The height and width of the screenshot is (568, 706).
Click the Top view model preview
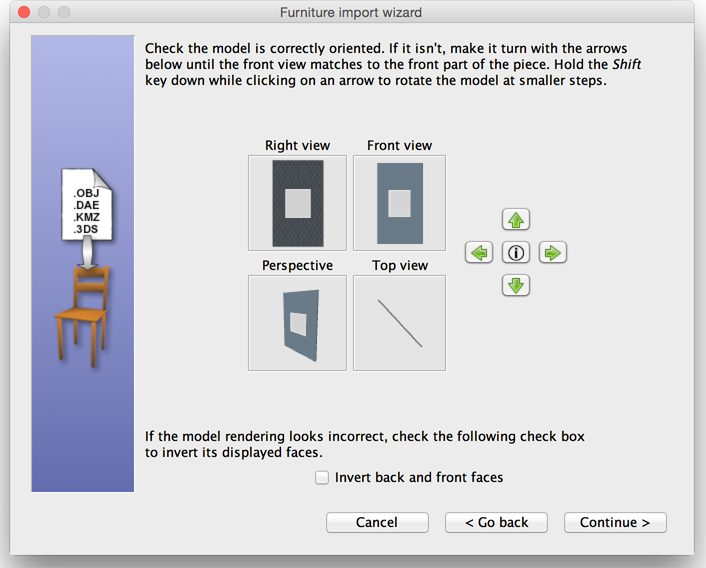pos(399,323)
